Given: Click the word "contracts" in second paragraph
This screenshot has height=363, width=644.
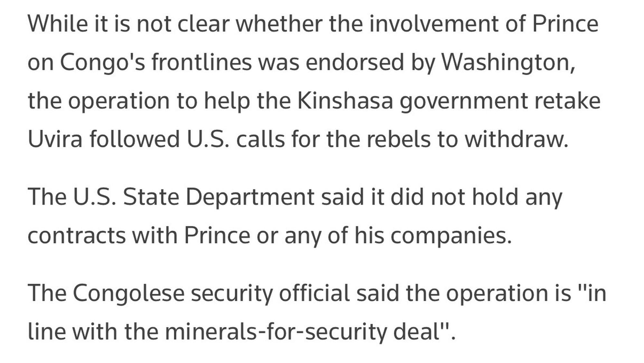Looking at the screenshot, I should pyautogui.click(x=77, y=235).
